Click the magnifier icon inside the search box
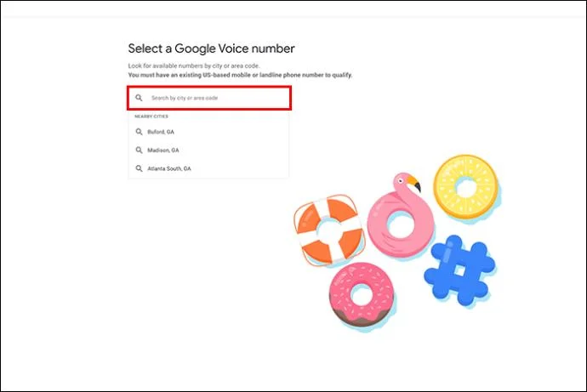Screen dimensions: 587x392 139,98
